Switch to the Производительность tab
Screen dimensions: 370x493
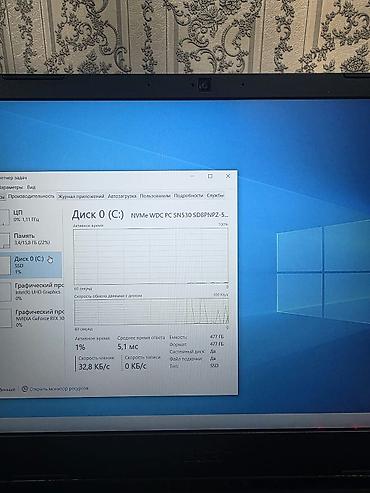(31, 196)
